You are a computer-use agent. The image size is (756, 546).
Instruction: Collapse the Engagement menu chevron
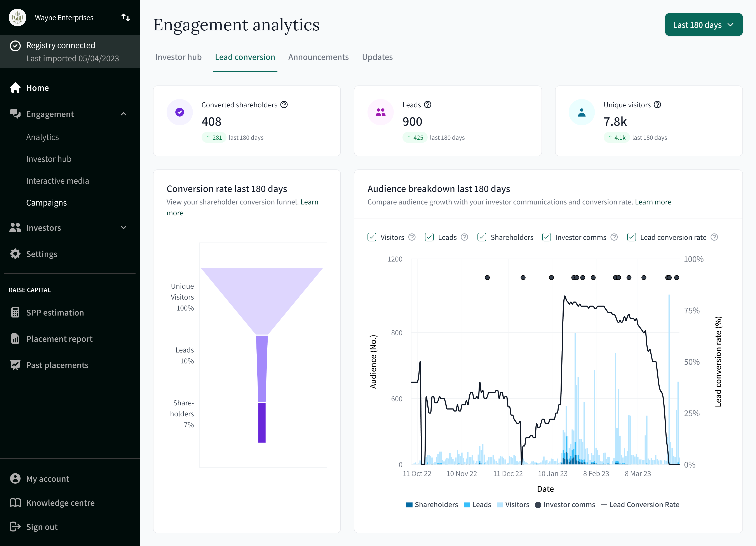(x=123, y=114)
